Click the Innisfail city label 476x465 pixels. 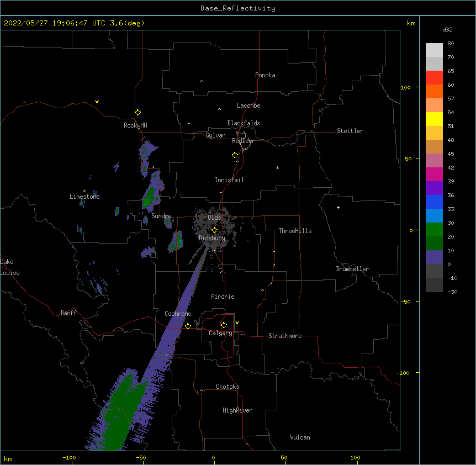229,180
